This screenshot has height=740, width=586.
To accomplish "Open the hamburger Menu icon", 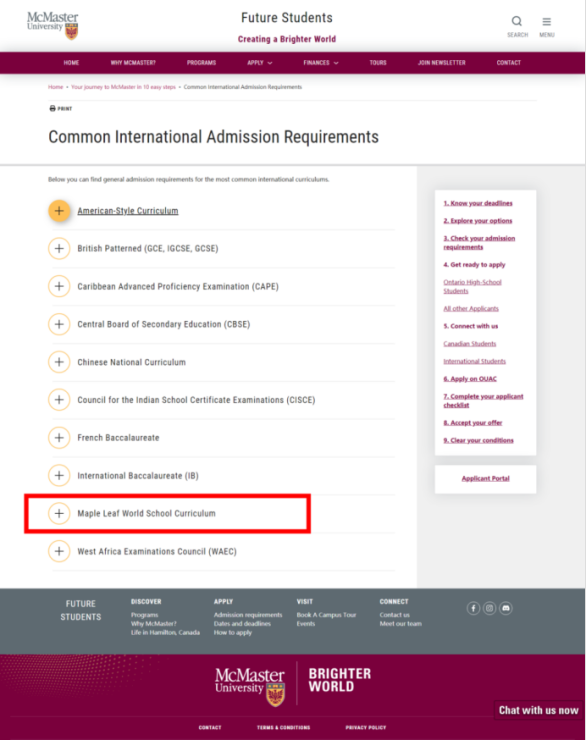I will (546, 22).
